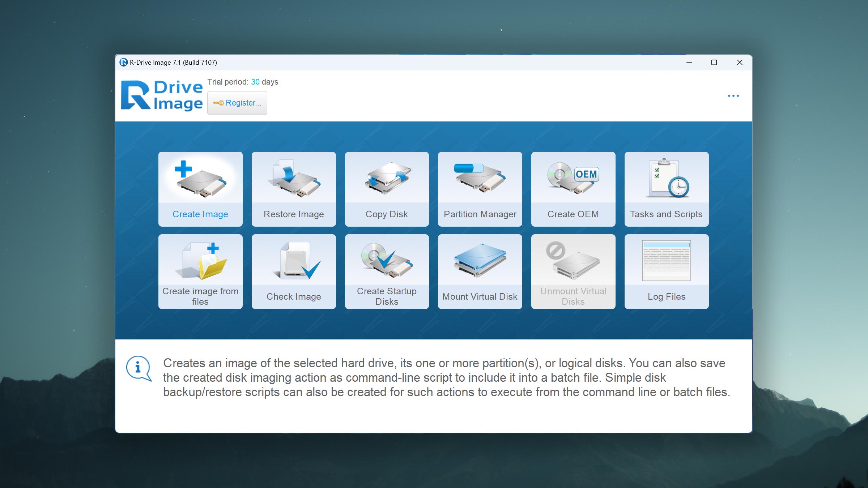
Task: Open the Create Image tile
Action: pos(200,189)
